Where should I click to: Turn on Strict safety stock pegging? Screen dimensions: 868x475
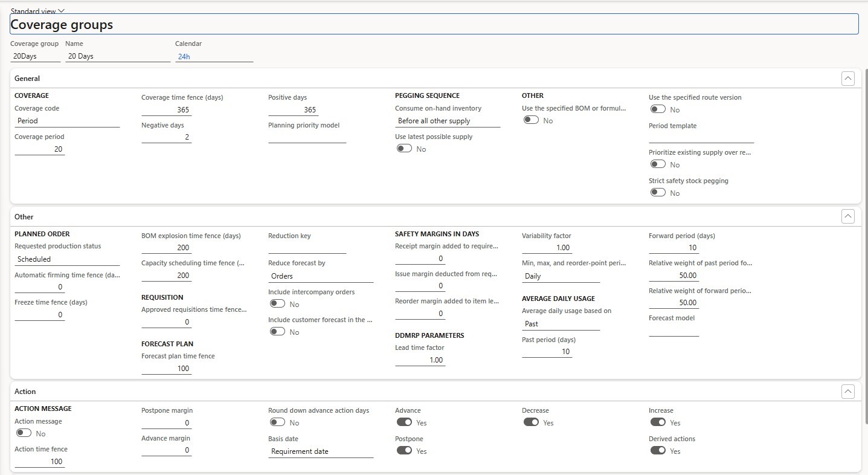click(658, 193)
